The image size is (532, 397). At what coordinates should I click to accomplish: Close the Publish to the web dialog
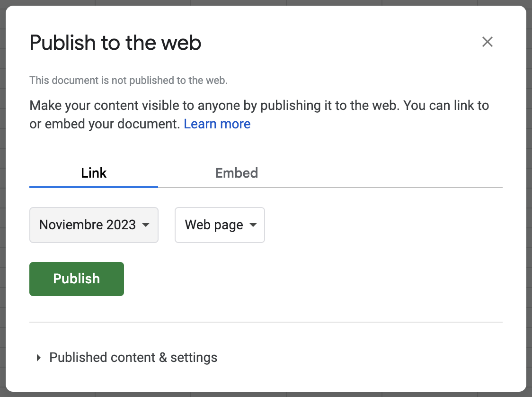[x=487, y=42]
